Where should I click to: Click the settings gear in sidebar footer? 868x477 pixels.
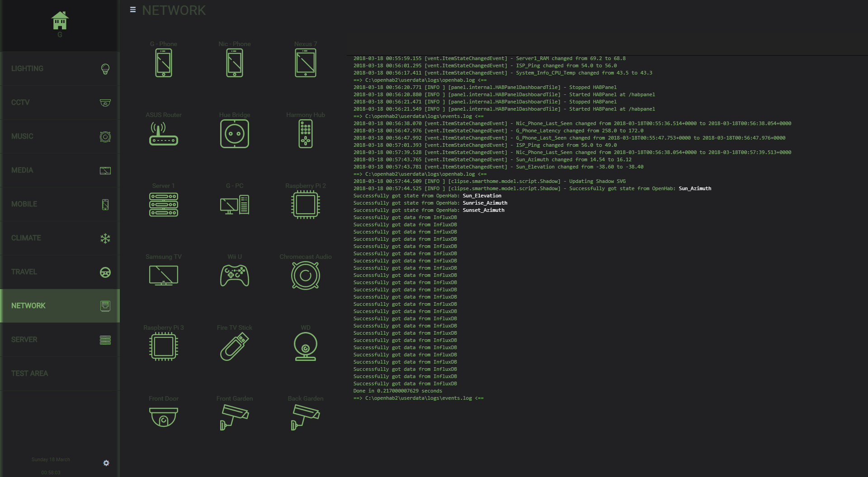point(106,463)
